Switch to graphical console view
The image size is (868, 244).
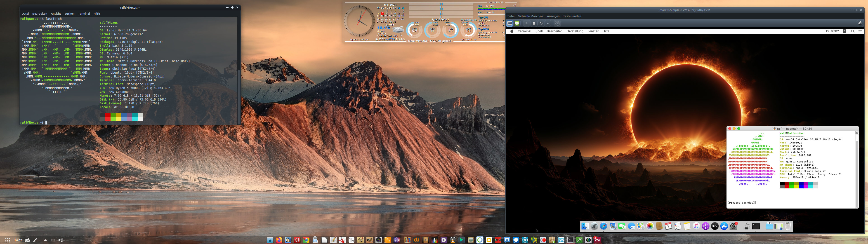[x=510, y=23]
